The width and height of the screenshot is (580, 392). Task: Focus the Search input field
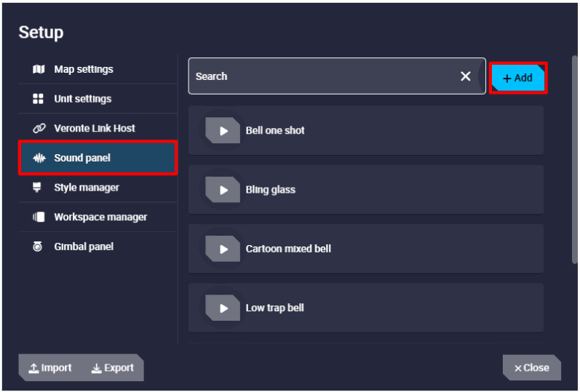pos(320,76)
